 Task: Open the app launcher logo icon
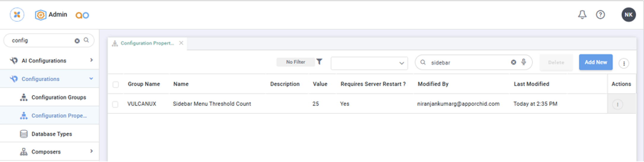tap(17, 15)
